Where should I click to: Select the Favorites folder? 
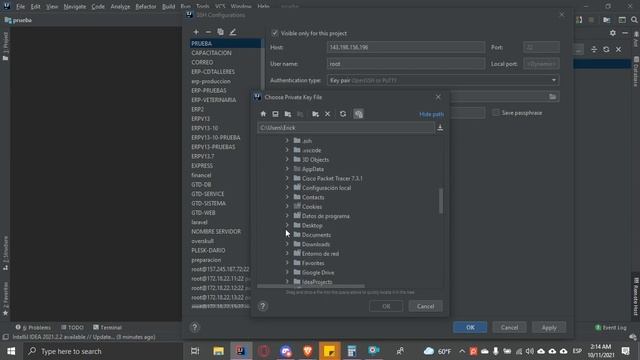[x=313, y=263]
